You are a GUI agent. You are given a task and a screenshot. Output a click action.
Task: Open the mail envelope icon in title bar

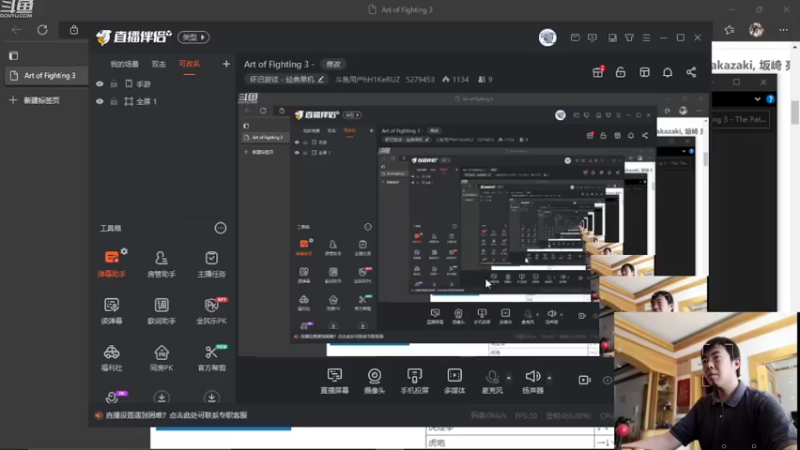point(575,38)
